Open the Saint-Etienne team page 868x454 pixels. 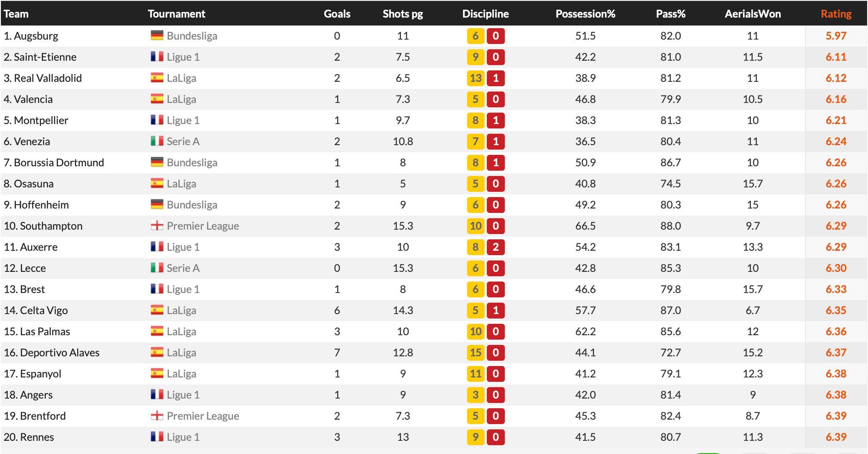point(45,57)
